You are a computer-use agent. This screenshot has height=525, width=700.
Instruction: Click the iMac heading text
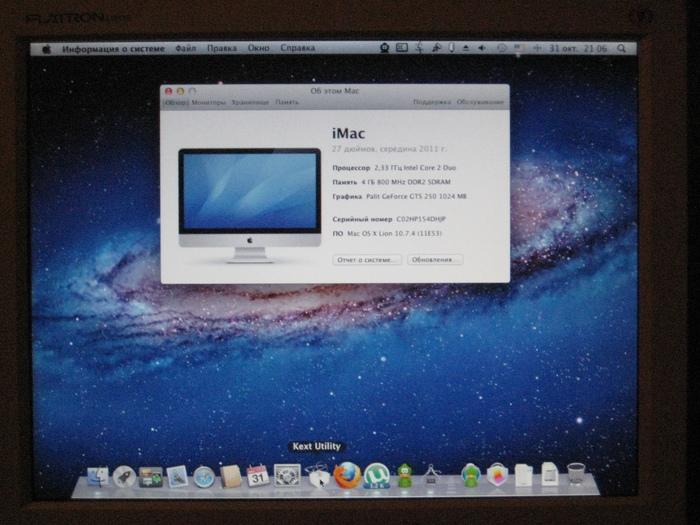coord(348,133)
